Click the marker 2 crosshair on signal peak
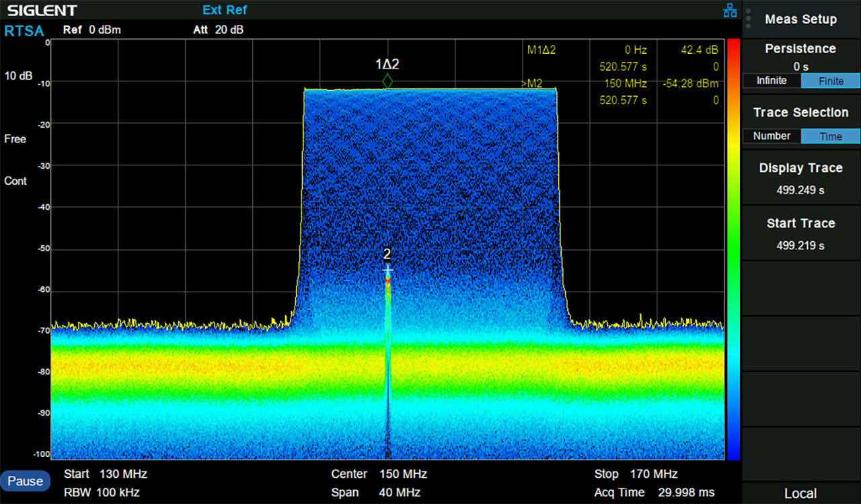 387,269
